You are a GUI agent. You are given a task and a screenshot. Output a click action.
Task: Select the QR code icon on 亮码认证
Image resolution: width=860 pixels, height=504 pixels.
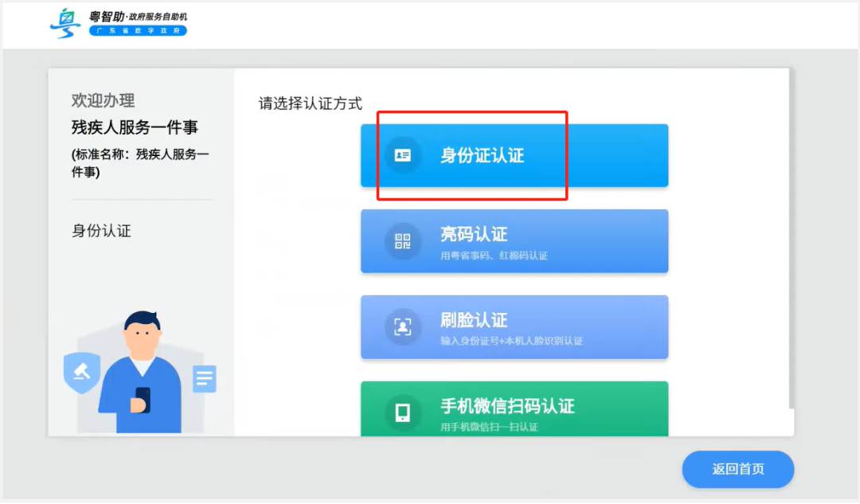point(404,241)
